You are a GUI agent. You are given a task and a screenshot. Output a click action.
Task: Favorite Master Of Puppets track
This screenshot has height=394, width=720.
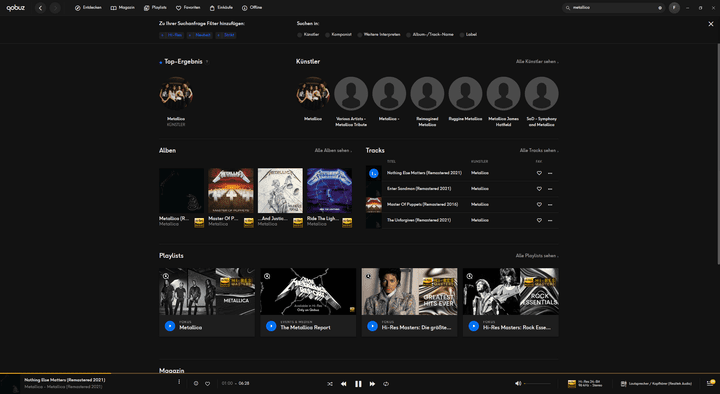[x=539, y=204]
